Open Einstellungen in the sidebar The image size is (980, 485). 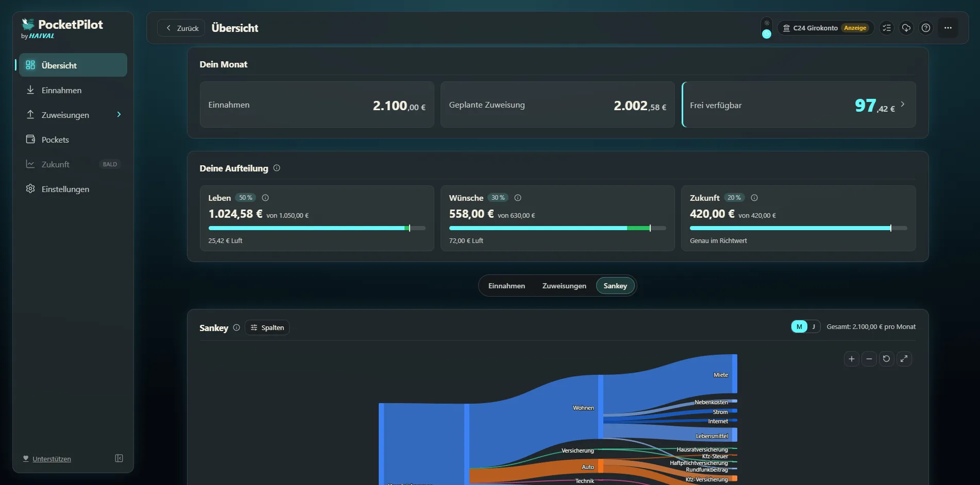pyautogui.click(x=73, y=189)
